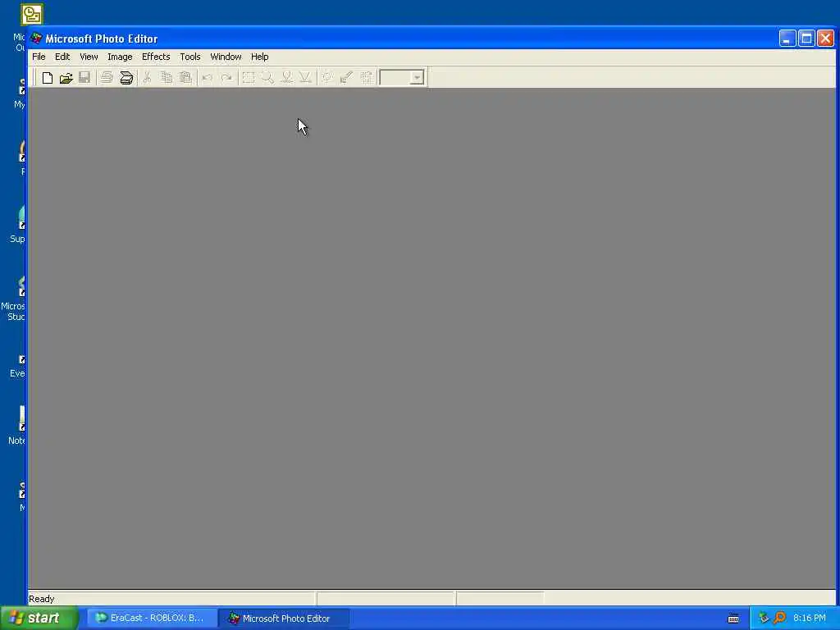The image size is (840, 630).
Task: Click the Open file folder icon
Action: point(66,78)
